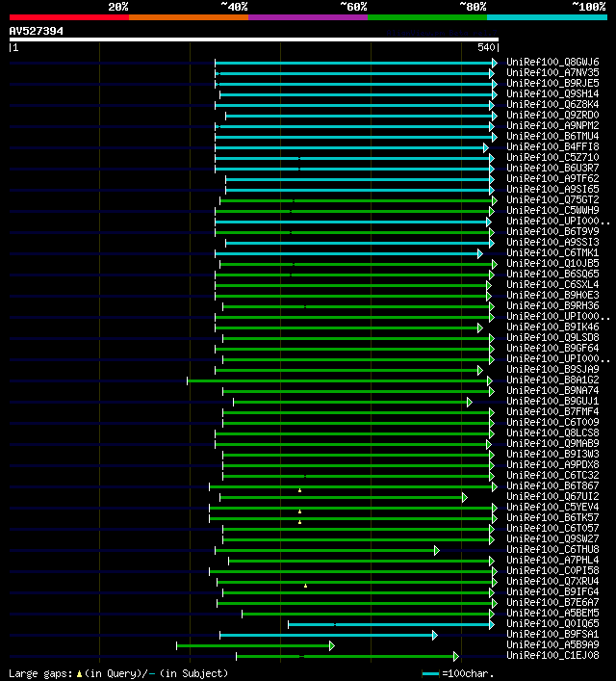
Task: Click the green alignment bar for UniRef100_B9GUJ1
Action: pyautogui.click(x=352, y=403)
